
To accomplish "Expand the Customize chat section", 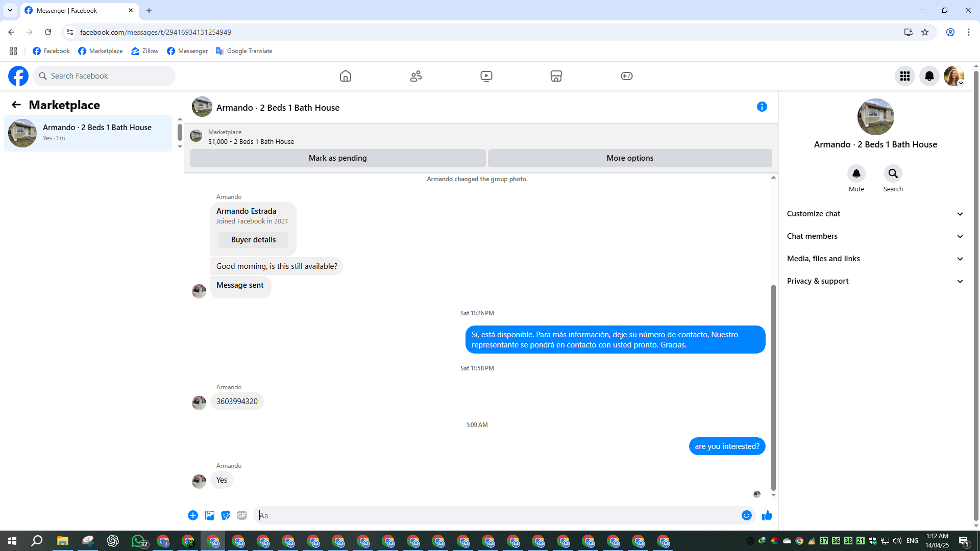I will pos(875,214).
